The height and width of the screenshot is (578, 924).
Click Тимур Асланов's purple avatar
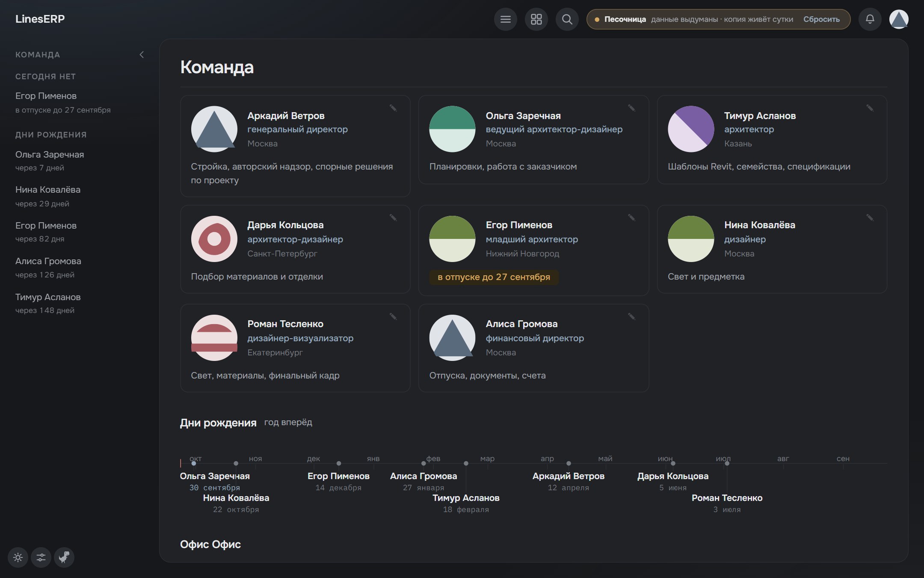(x=691, y=129)
